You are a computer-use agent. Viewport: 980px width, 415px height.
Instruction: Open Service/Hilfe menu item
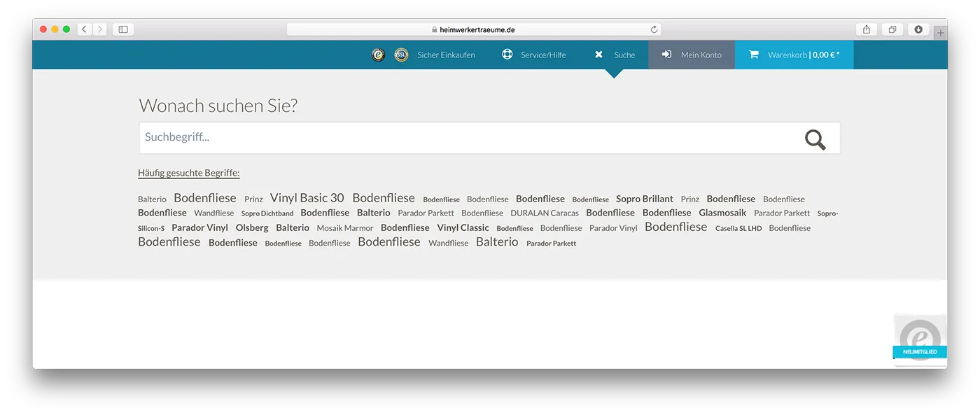tap(543, 55)
